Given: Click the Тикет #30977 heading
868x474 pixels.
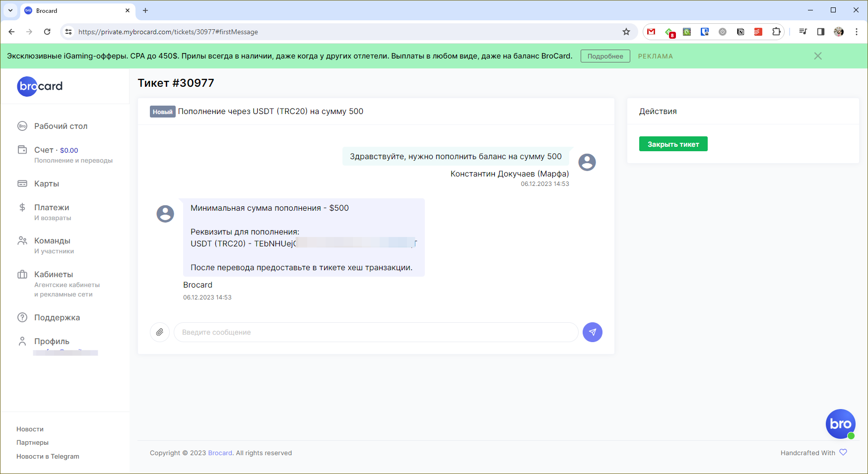Looking at the screenshot, I should (176, 83).
